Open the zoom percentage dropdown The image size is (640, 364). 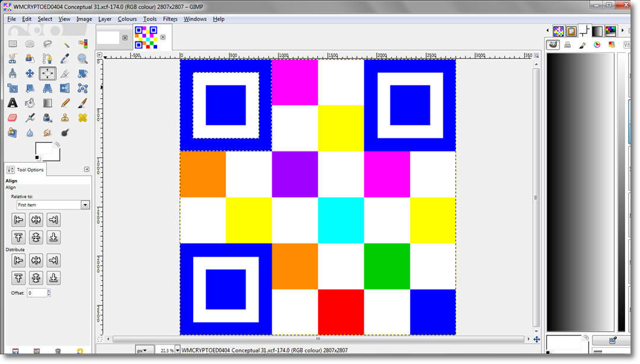pos(177,350)
